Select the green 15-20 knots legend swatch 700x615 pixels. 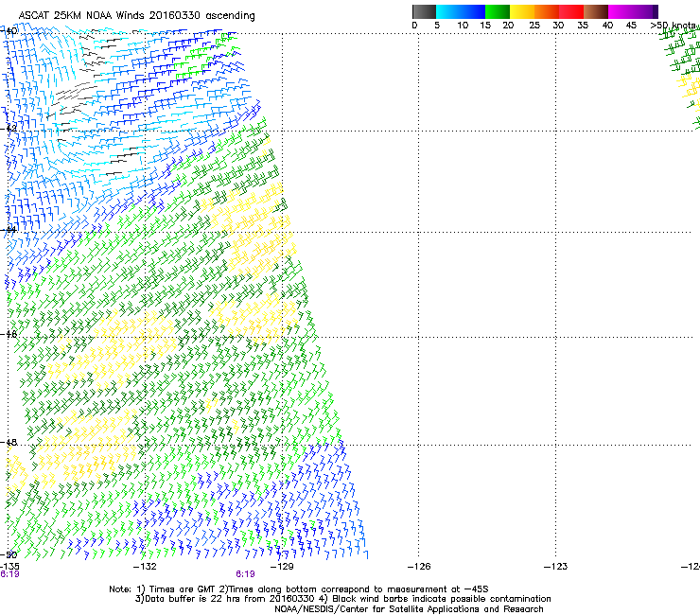[x=498, y=11]
